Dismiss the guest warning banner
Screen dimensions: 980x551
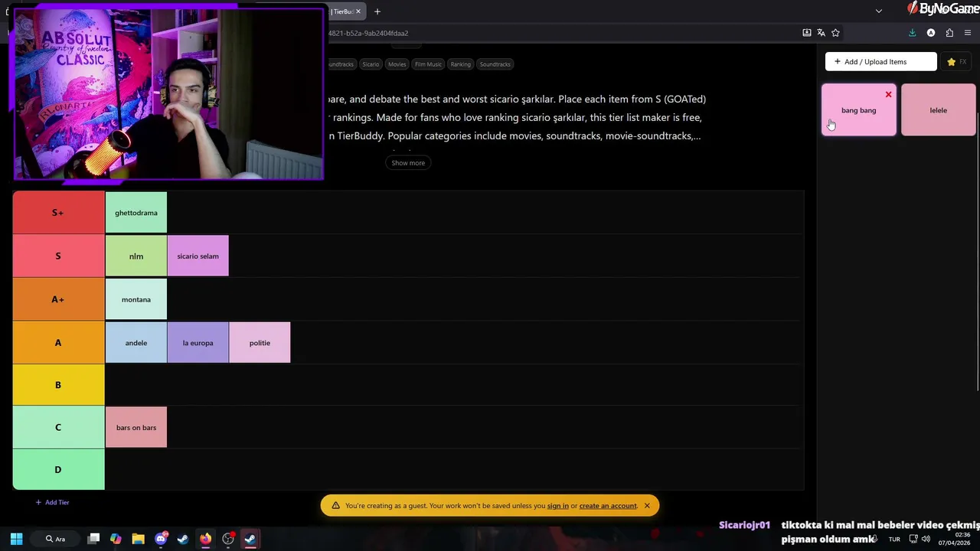(647, 506)
